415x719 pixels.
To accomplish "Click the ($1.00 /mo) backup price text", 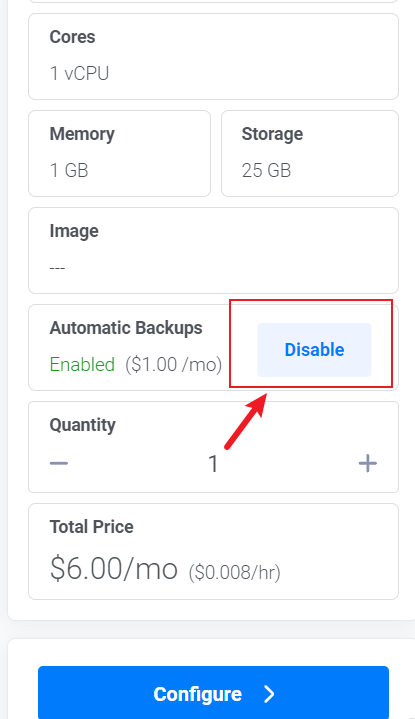I will click(174, 365).
